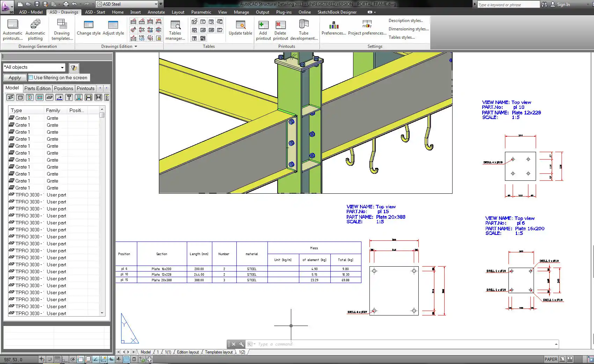Open Dimensioning styles settings

[x=408, y=29]
